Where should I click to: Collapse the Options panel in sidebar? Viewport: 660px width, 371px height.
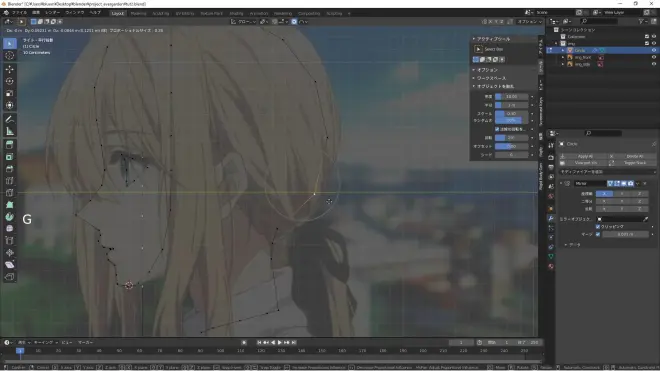coord(486,70)
